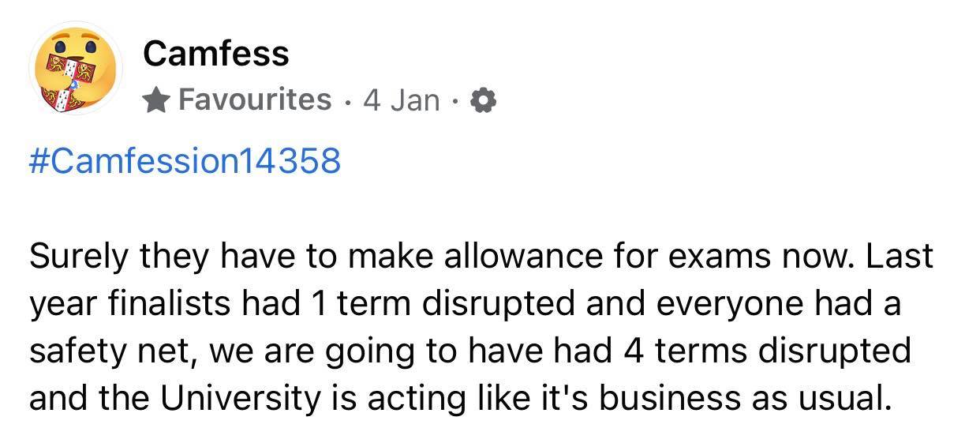Click the Favourites star icon
The width and height of the screenshot is (980, 428).
(157, 99)
